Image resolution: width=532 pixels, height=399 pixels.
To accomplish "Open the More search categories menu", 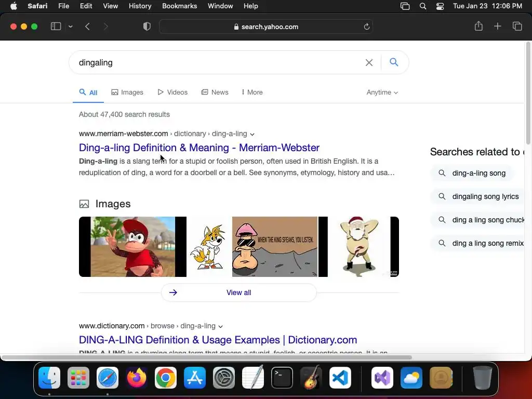I will 252,92.
